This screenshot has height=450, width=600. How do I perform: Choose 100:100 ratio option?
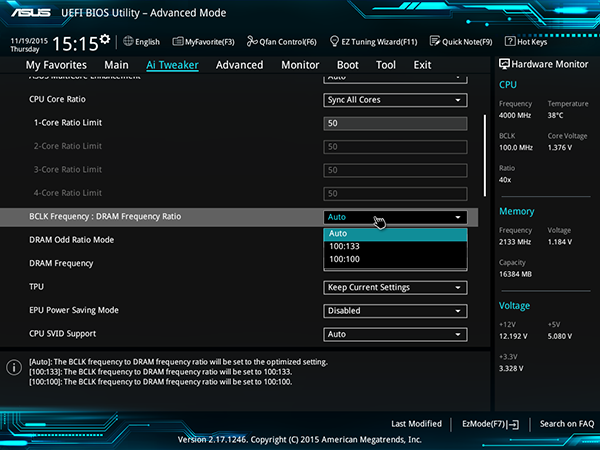(x=395, y=259)
